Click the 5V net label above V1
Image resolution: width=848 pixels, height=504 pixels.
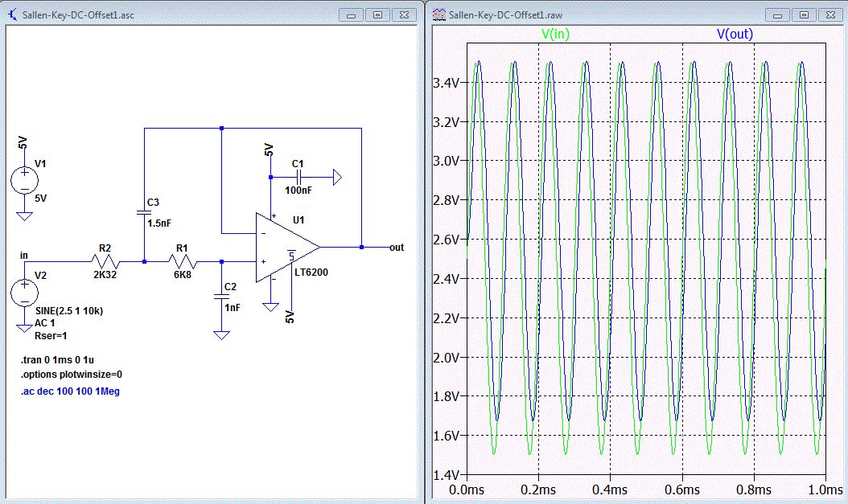[23, 143]
